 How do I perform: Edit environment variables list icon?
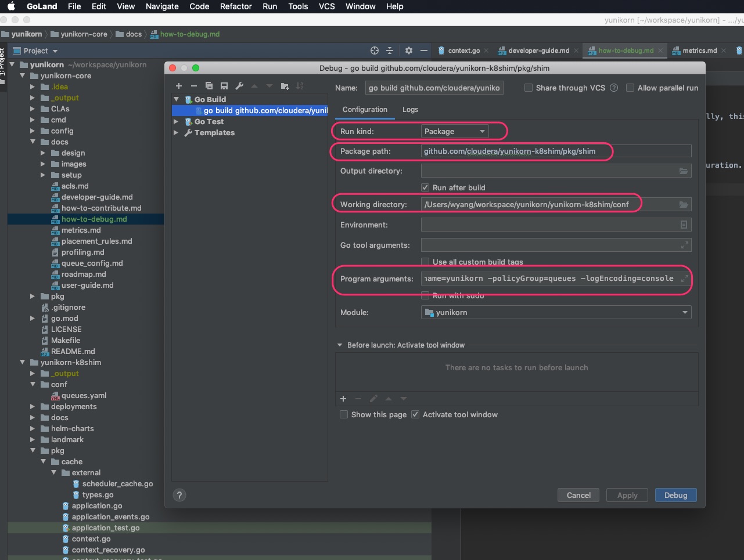coord(684,225)
